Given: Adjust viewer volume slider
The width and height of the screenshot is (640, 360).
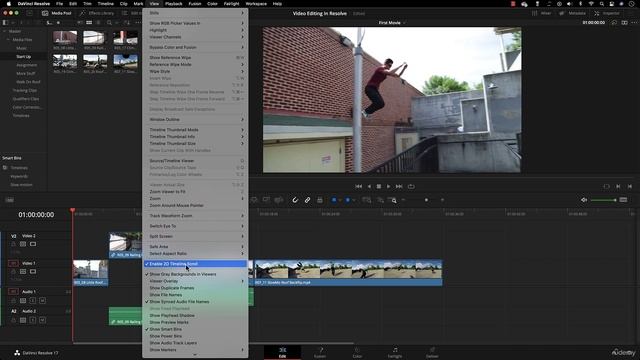Looking at the screenshot, I should (x=603, y=200).
